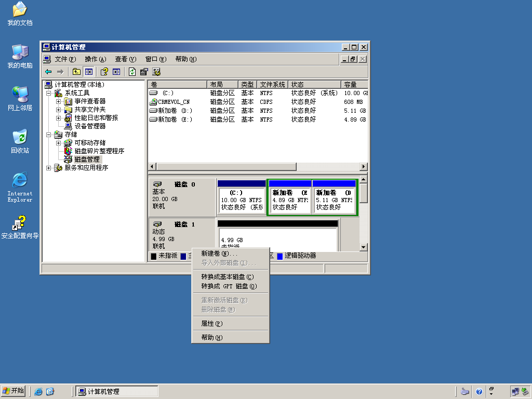Viewport: 532px width, 399px height.
Task: Choose 转换成 GPT 磁盘 in the context menu
Action: (230, 286)
